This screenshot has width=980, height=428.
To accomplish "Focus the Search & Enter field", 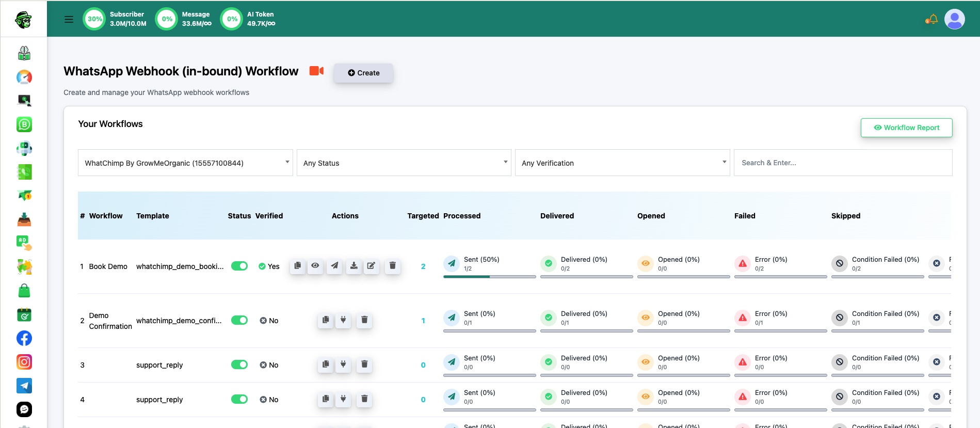I will (843, 163).
